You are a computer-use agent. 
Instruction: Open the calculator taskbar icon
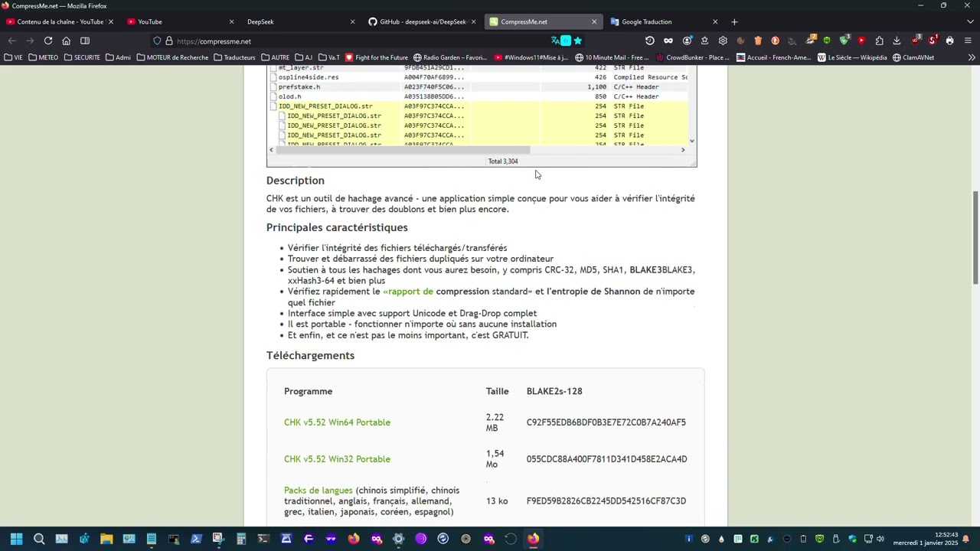[241, 539]
